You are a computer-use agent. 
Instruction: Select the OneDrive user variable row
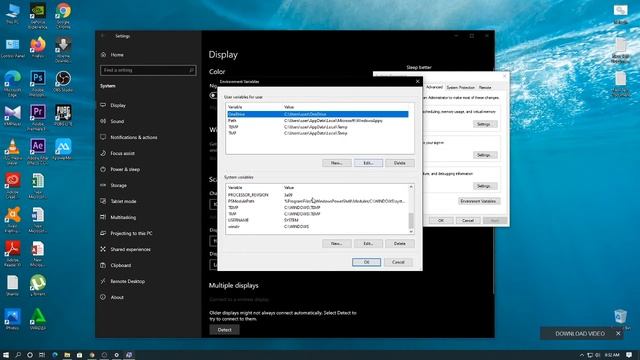pyautogui.click(x=318, y=114)
